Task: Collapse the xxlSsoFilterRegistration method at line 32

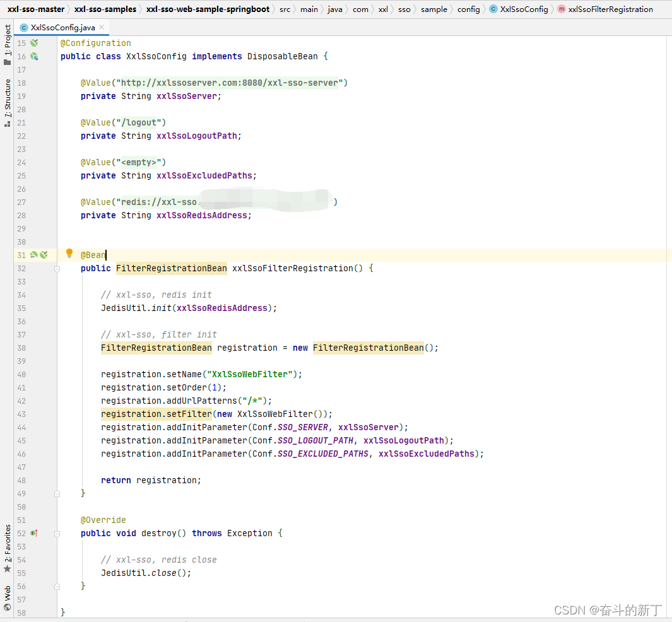Action: click(57, 269)
